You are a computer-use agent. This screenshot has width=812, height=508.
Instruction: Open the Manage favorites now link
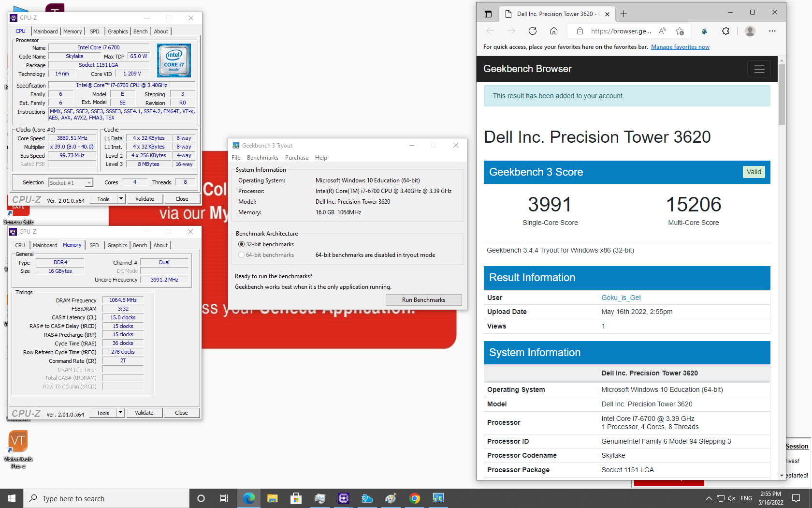(x=680, y=47)
